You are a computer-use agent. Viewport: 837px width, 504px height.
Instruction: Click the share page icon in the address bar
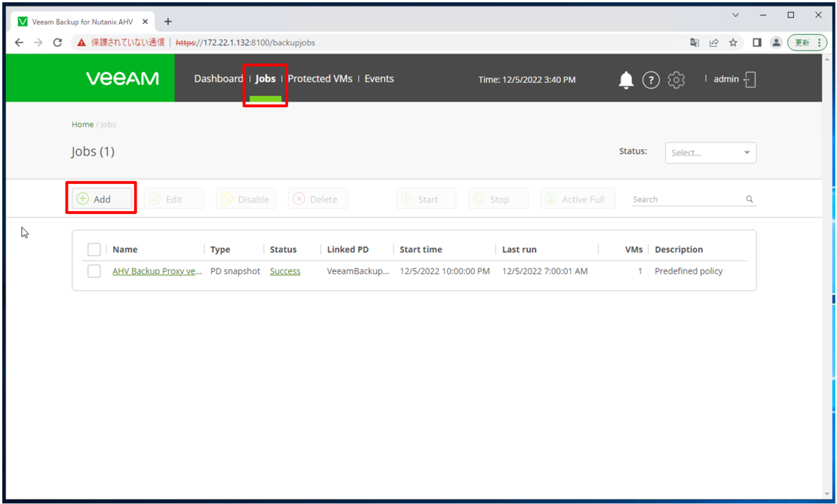coord(714,43)
